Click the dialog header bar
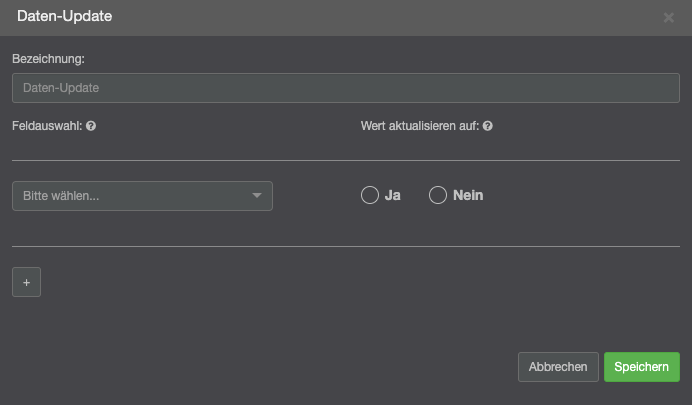Viewport: 692px width, 405px height. [x=350, y=17]
